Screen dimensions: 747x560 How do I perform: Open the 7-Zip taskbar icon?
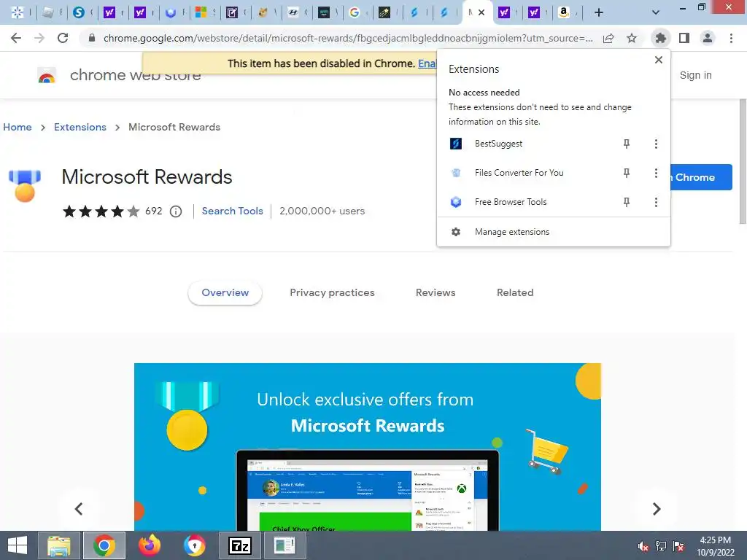pyautogui.click(x=239, y=545)
